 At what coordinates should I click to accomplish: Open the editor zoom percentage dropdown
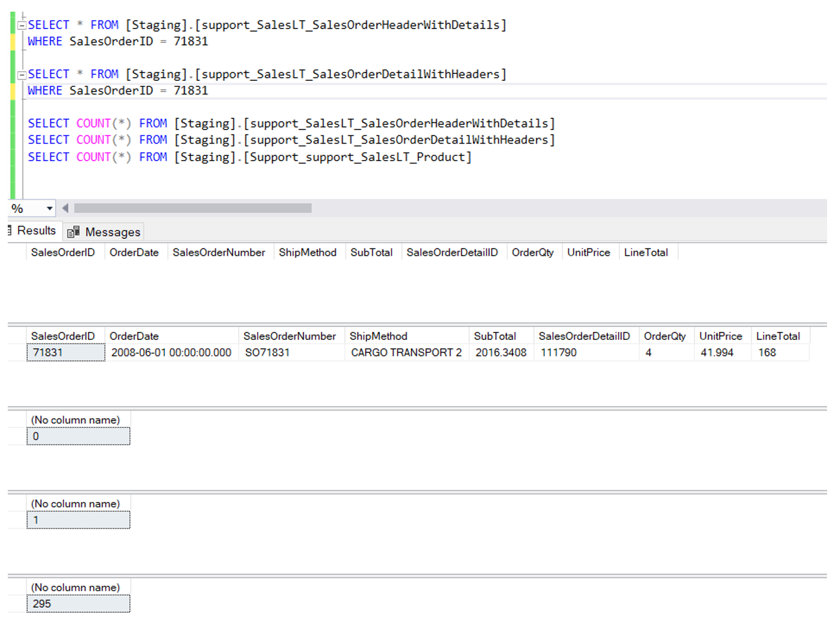49,208
